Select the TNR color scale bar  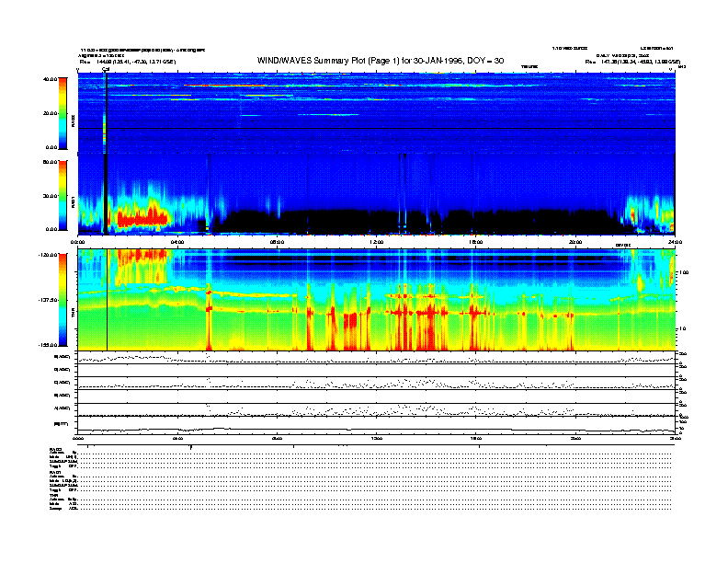[x=63, y=300]
